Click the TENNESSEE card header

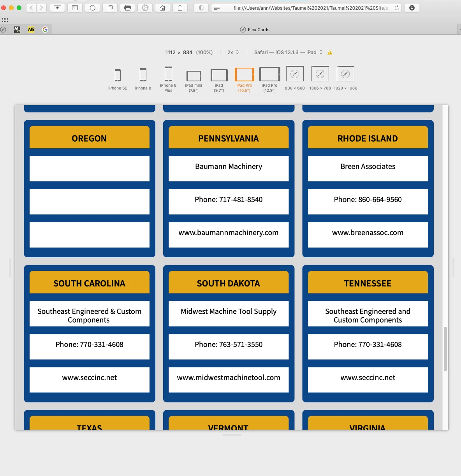tap(368, 282)
